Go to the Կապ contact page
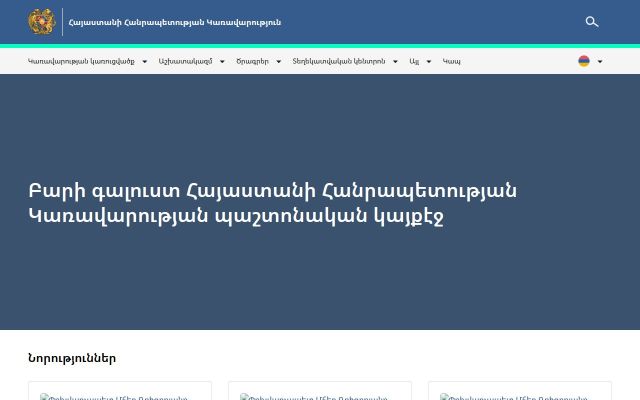This screenshot has height=400, width=640. click(451, 61)
